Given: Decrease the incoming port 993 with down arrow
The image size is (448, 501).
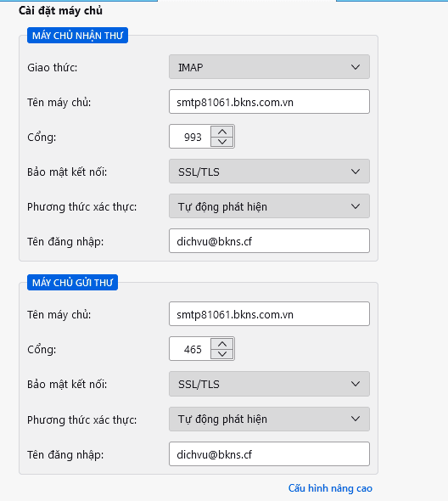Looking at the screenshot, I should [222, 142].
